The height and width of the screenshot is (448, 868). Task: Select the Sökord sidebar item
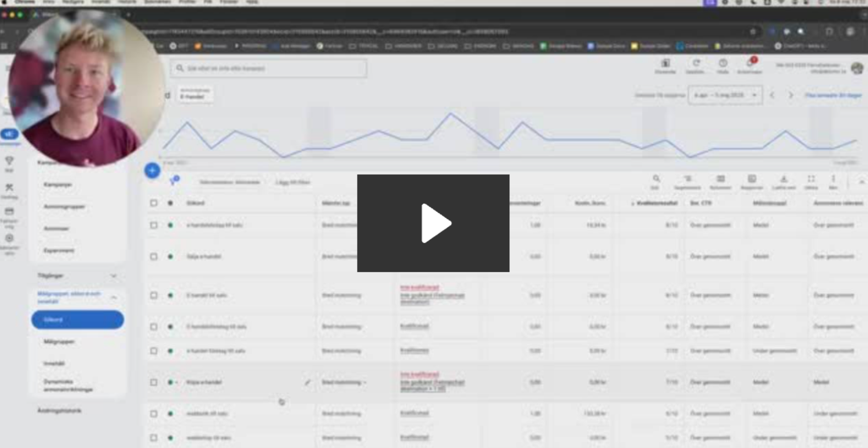78,320
